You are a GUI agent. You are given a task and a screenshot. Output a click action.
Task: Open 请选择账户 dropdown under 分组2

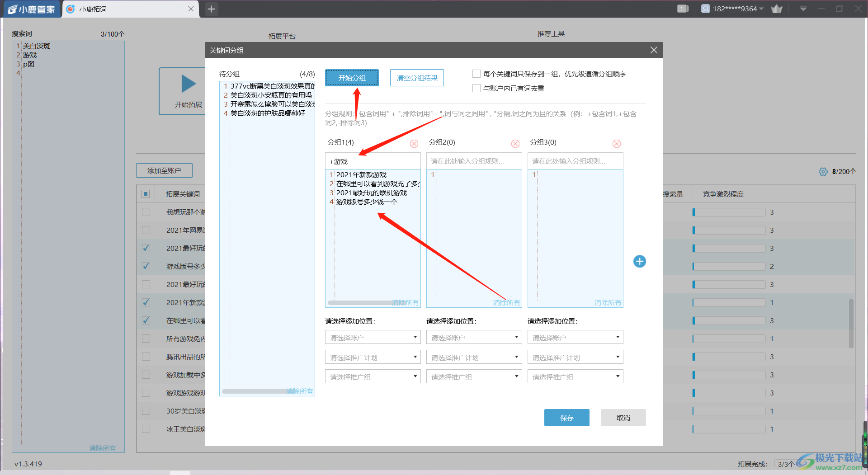[x=474, y=337]
